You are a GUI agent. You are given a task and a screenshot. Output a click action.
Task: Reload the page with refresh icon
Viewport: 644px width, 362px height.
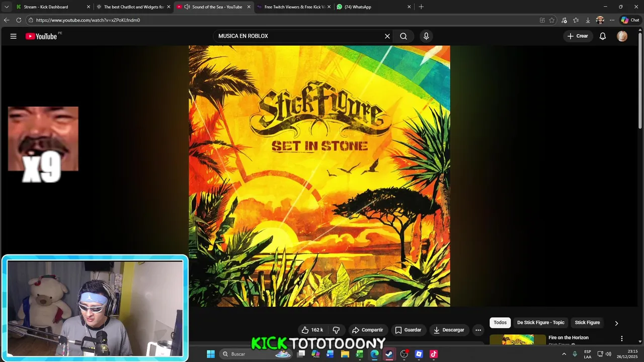(19, 20)
